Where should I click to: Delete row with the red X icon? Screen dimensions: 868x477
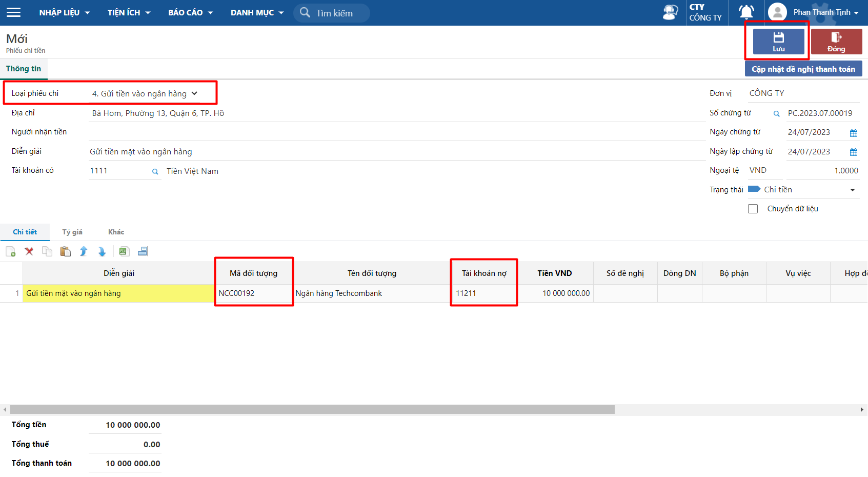[x=29, y=251]
